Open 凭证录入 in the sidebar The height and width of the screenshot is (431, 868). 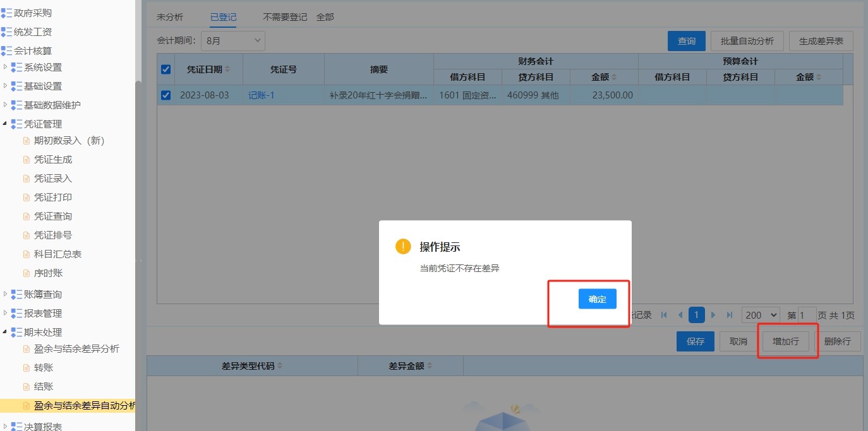pos(53,179)
